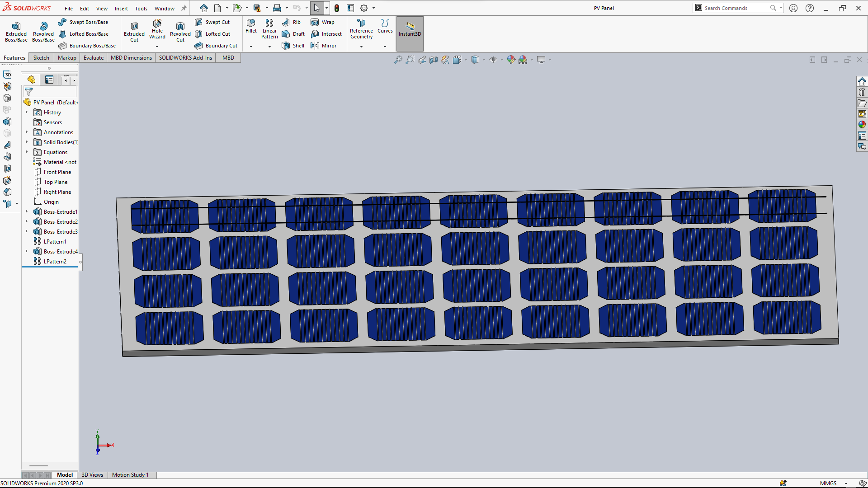The width and height of the screenshot is (868, 488).
Task: Select the PV Panel root tree item
Action: [51, 103]
